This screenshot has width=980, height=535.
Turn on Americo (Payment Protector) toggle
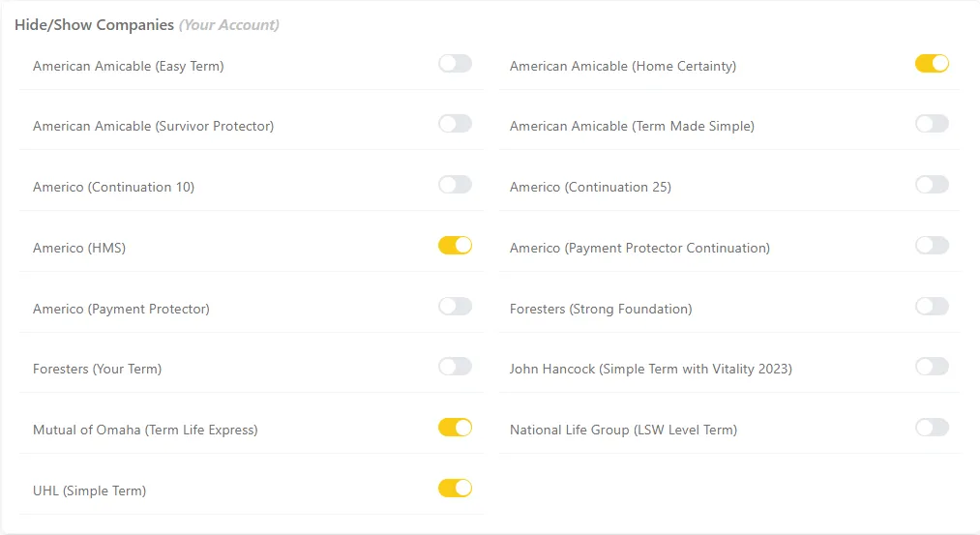pyautogui.click(x=455, y=307)
